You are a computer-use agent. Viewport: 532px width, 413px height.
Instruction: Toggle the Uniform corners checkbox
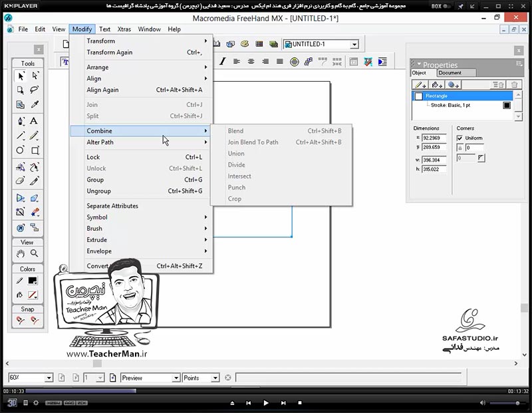[x=460, y=138]
